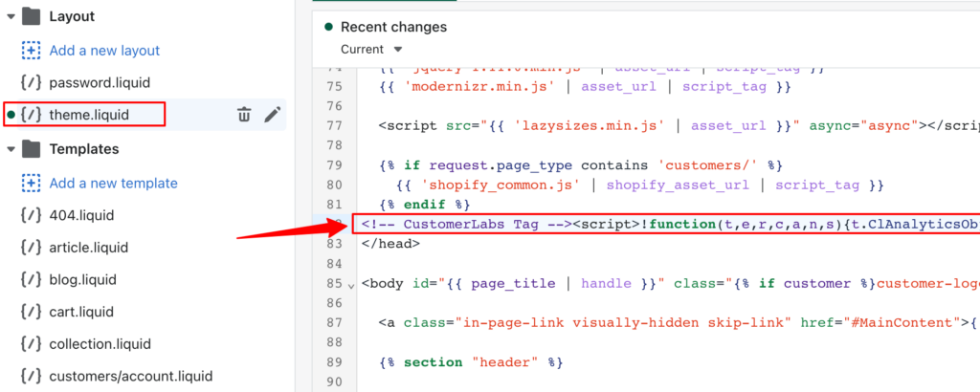Click line number 83 in the gutter

click(x=334, y=244)
